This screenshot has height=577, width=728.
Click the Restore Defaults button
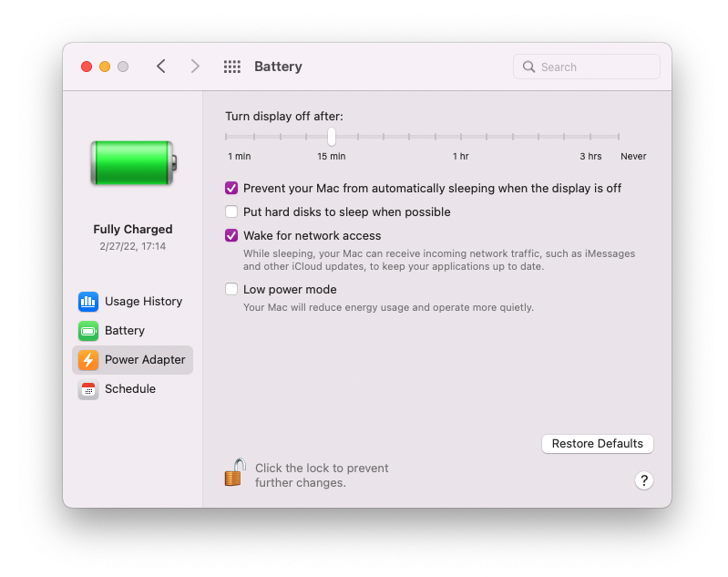tap(597, 444)
